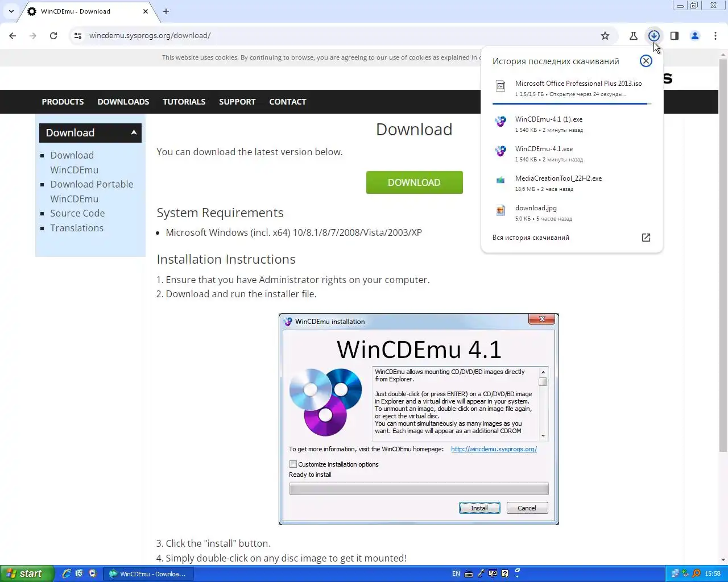Open the browser side panel icon
This screenshot has width=728, height=582.
[674, 36]
